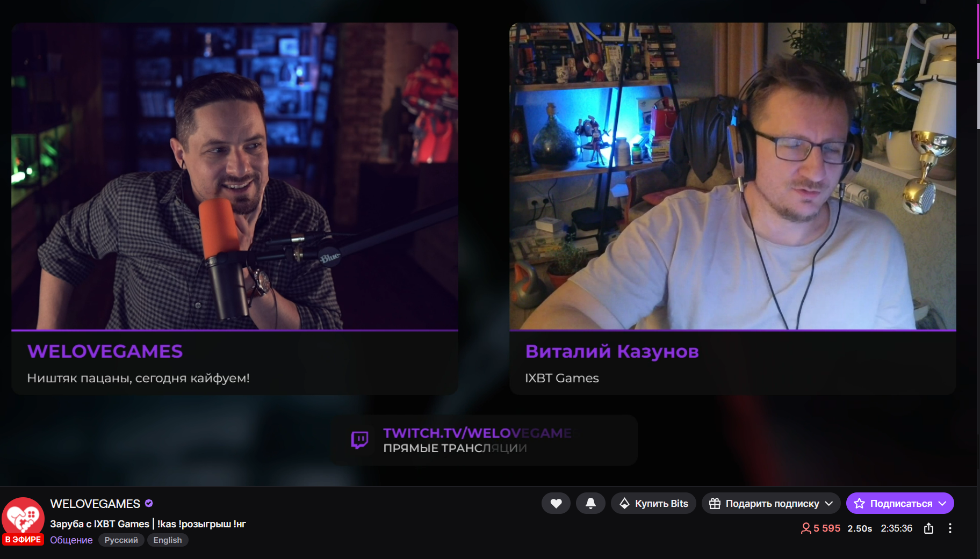Click the IXBT Games caption in video
This screenshot has height=559, width=980.
tap(561, 378)
